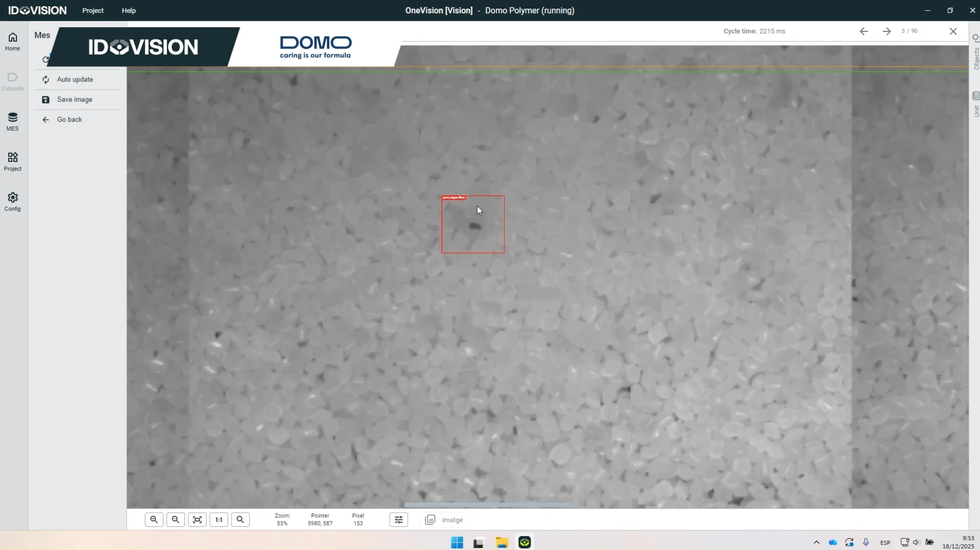This screenshot has width=980, height=550.
Task: Go to previous image arrow
Action: click(864, 31)
